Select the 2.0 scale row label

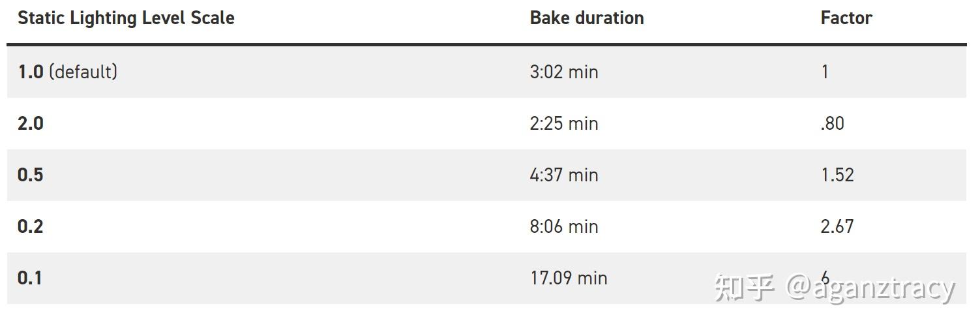(31, 123)
